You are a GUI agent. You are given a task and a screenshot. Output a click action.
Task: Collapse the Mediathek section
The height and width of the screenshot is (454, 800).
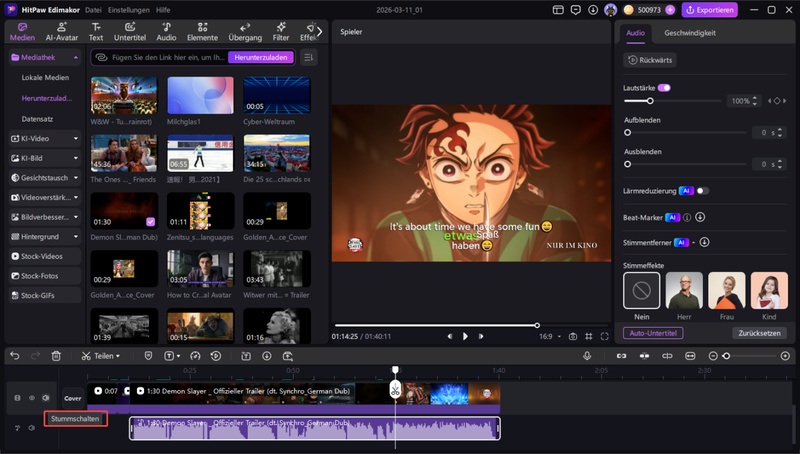pyautogui.click(x=76, y=58)
